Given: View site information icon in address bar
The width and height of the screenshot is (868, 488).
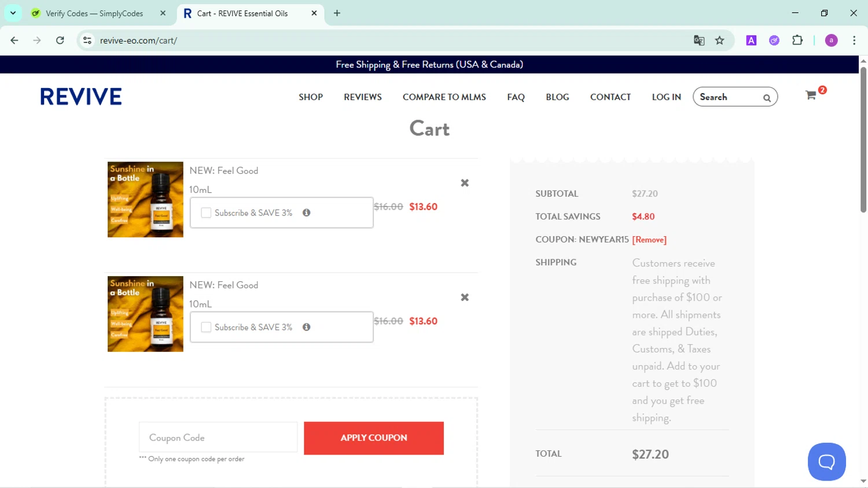Looking at the screenshot, I should [87, 41].
